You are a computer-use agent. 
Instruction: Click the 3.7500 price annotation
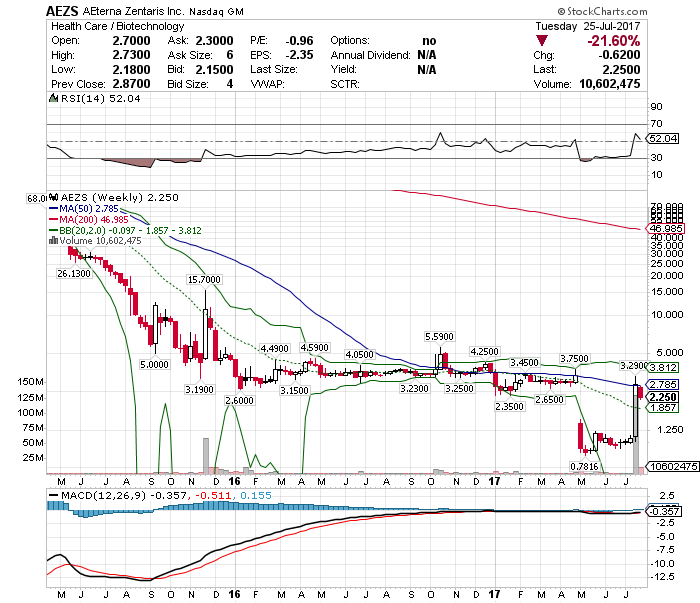coord(575,359)
